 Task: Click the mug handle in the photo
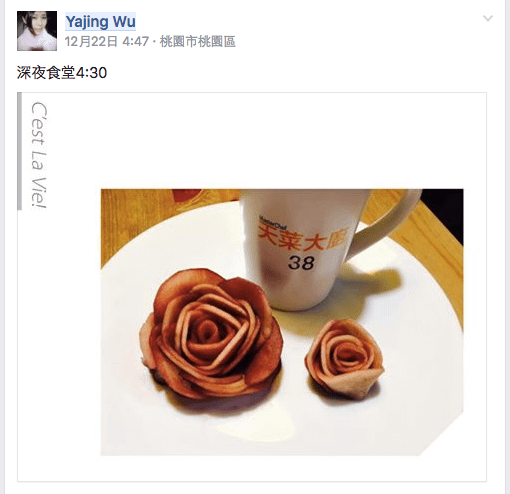tap(383, 222)
